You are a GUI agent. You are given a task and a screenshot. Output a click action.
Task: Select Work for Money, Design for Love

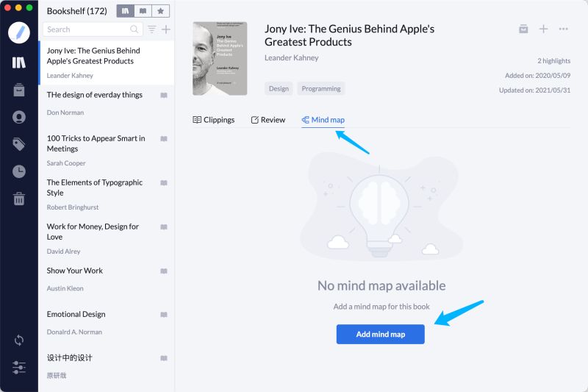pyautogui.click(x=107, y=239)
